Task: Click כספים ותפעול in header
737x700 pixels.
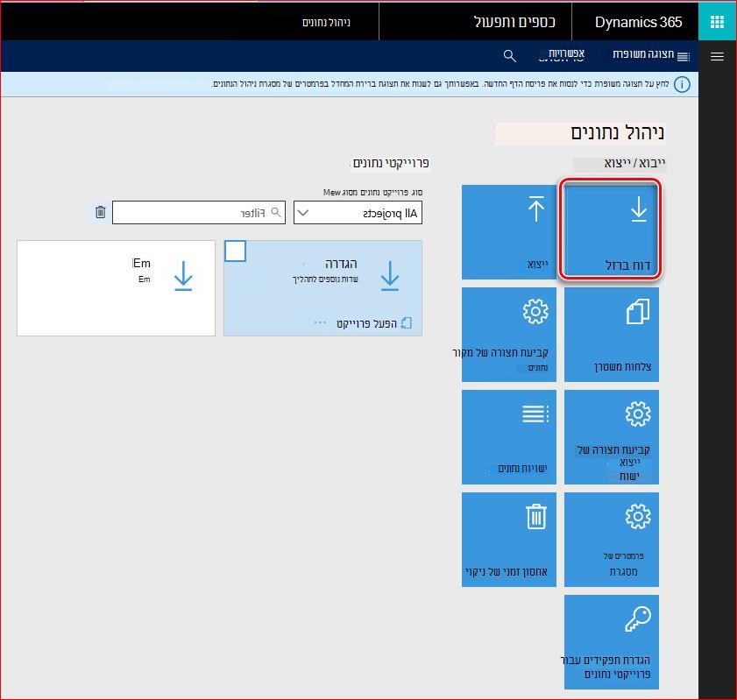Action: coord(514,22)
